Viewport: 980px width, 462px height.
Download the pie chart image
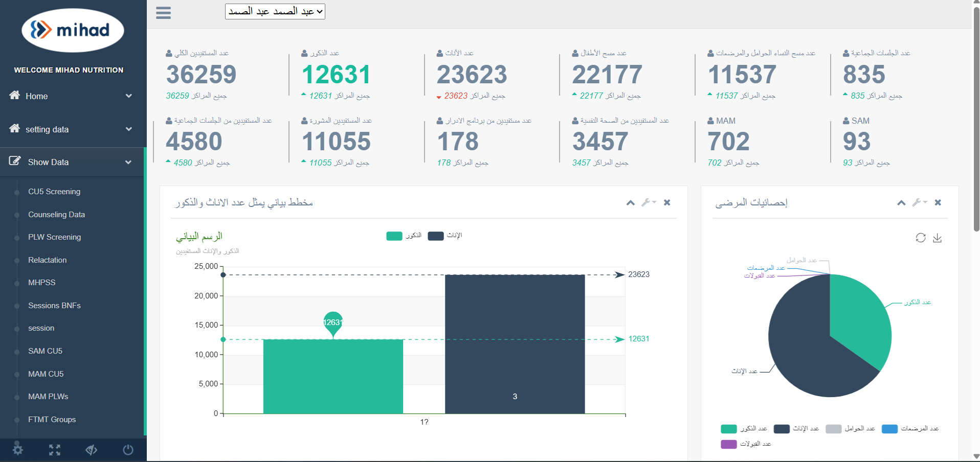tap(937, 238)
